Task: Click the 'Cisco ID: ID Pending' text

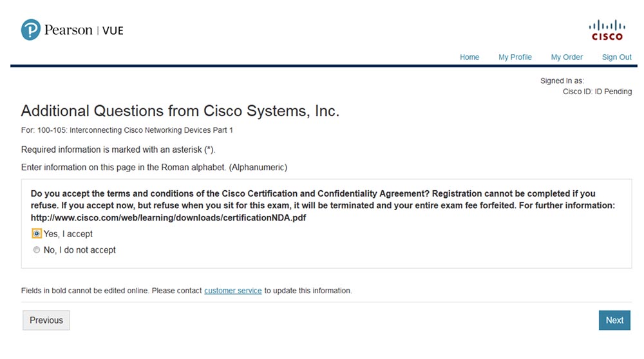Action: tap(597, 92)
